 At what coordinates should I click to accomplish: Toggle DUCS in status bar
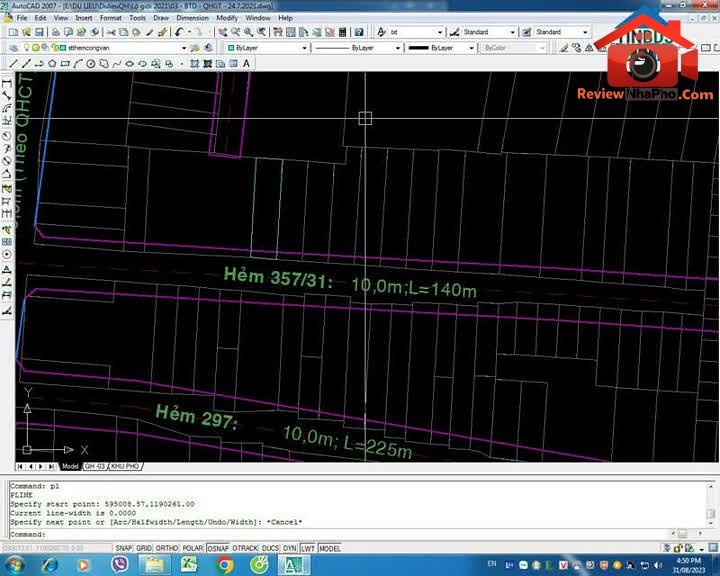pos(270,548)
